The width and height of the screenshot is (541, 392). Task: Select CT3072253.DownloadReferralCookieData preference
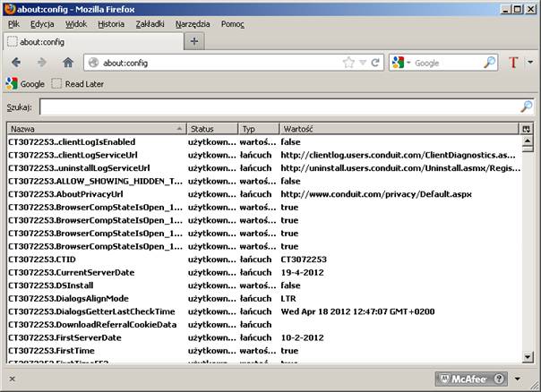[x=264, y=325]
